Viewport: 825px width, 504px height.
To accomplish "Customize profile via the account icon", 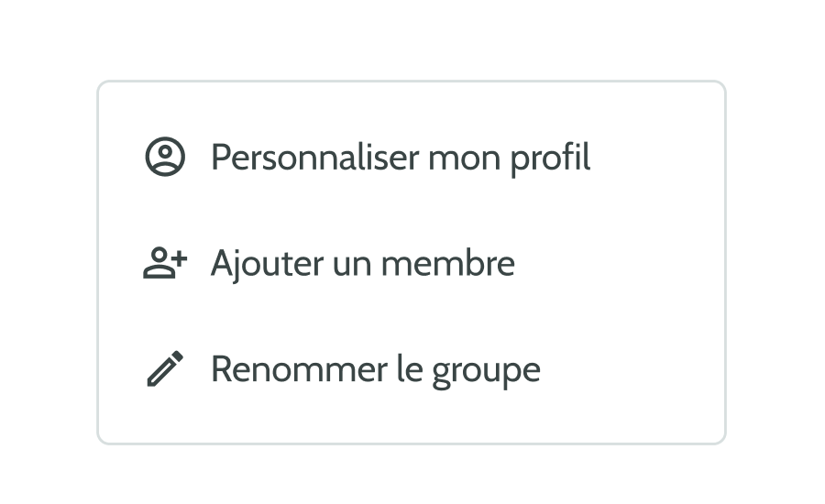I will point(165,157).
